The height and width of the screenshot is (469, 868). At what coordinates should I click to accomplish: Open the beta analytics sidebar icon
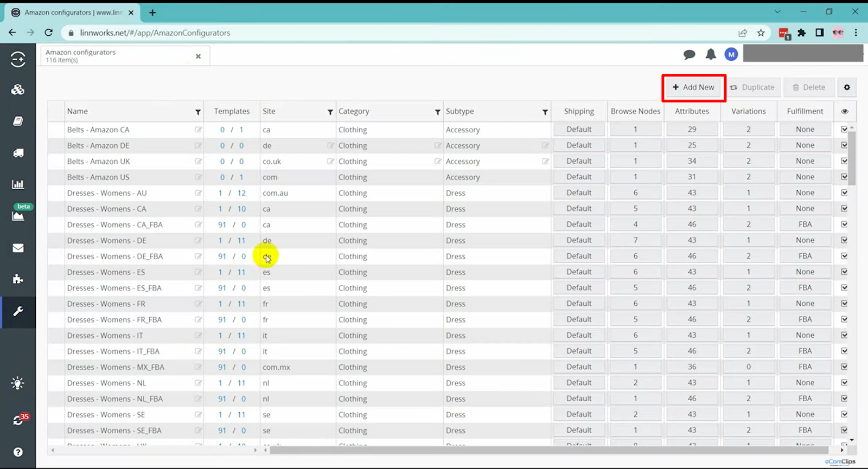pos(18,215)
